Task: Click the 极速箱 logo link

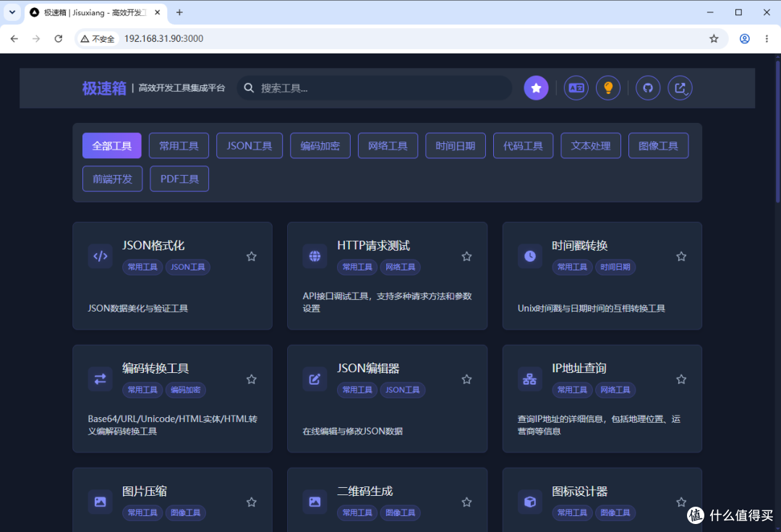Action: pos(104,88)
